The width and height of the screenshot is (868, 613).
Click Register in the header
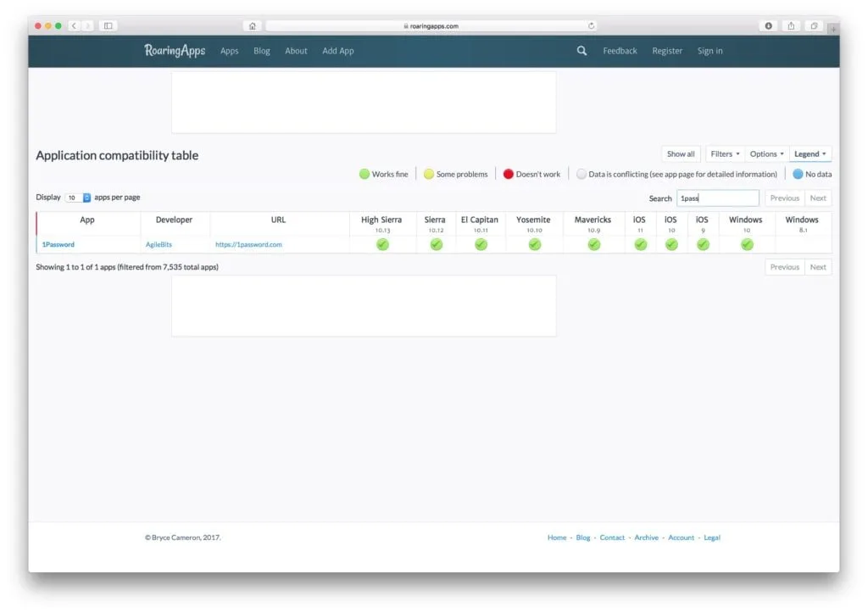click(666, 51)
